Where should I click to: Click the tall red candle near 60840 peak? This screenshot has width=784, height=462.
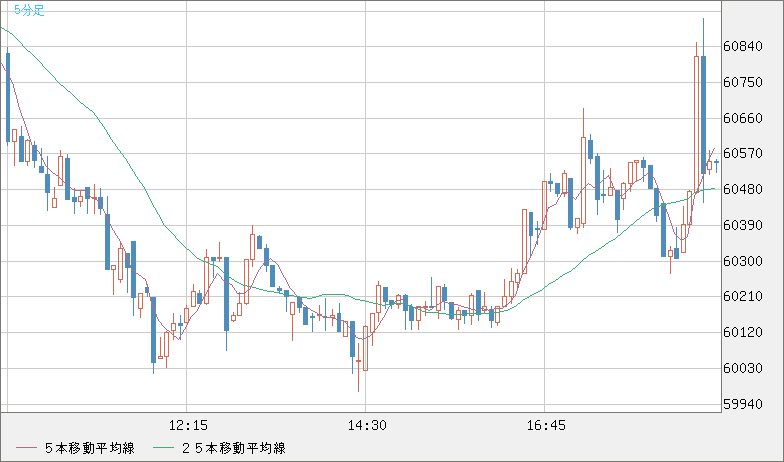coord(696,124)
